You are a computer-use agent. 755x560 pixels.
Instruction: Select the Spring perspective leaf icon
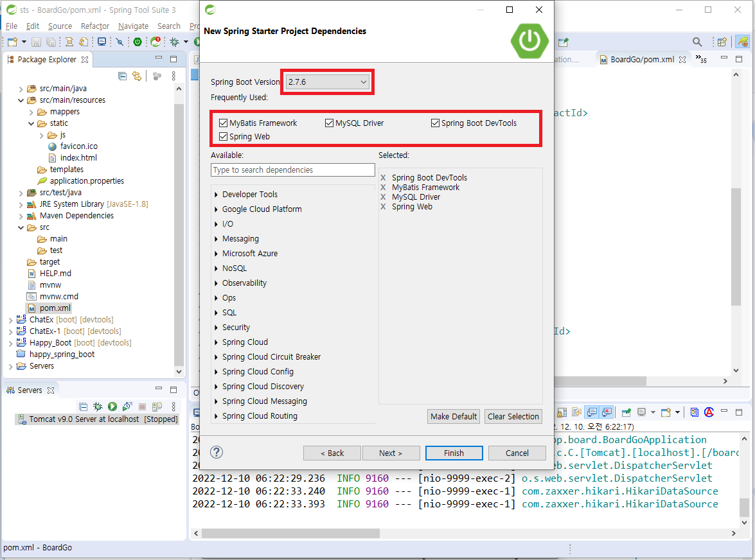pyautogui.click(x=743, y=42)
